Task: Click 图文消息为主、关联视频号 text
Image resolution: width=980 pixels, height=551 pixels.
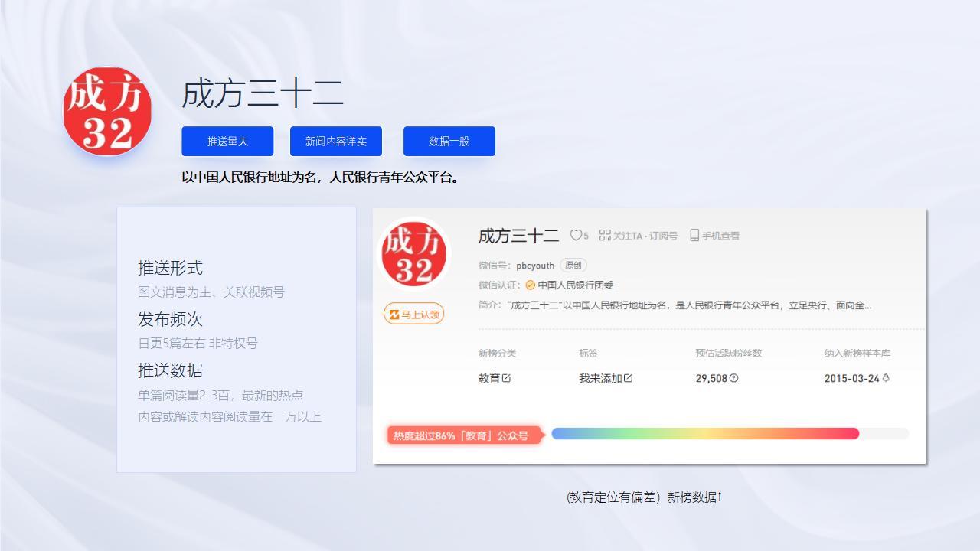Action: (x=211, y=292)
